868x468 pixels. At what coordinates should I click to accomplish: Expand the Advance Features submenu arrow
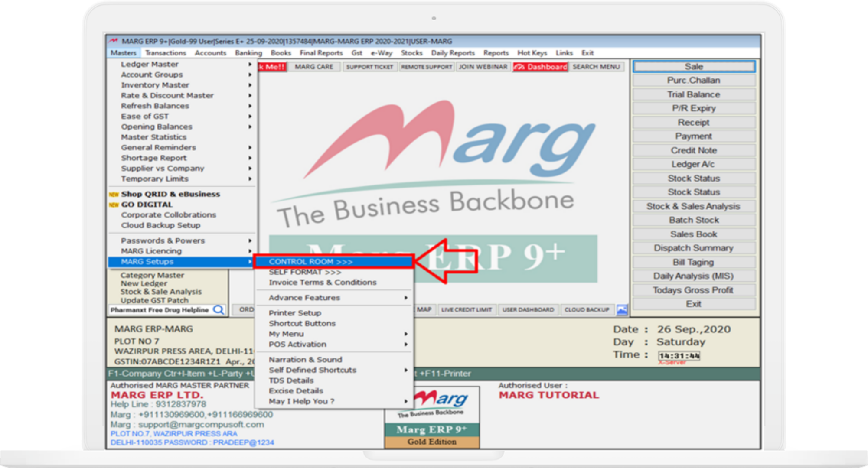(x=406, y=298)
